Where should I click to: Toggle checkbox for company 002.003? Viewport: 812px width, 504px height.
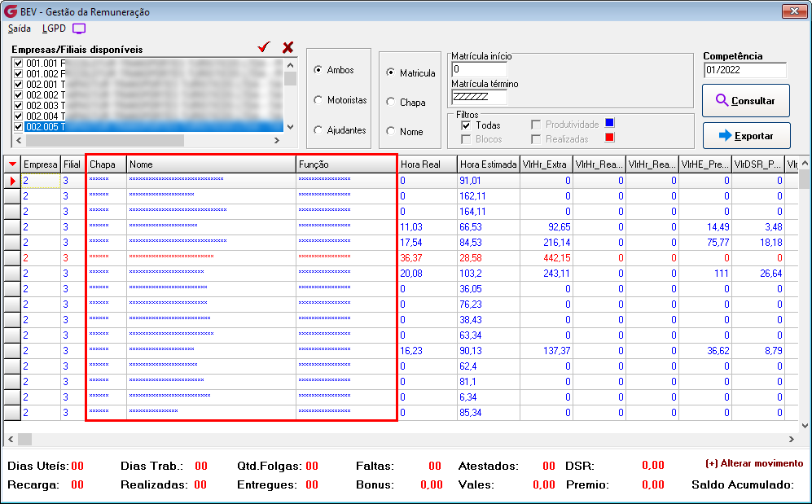click(x=19, y=106)
